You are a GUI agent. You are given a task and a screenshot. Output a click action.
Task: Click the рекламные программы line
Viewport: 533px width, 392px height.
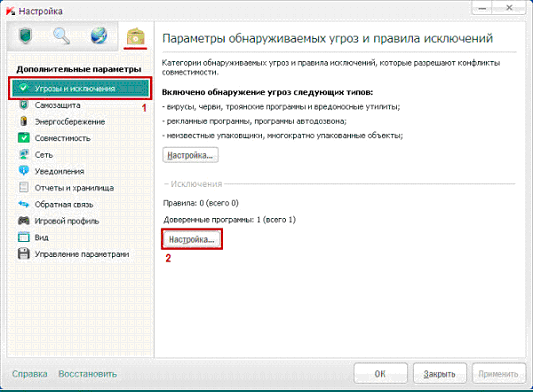(255, 121)
